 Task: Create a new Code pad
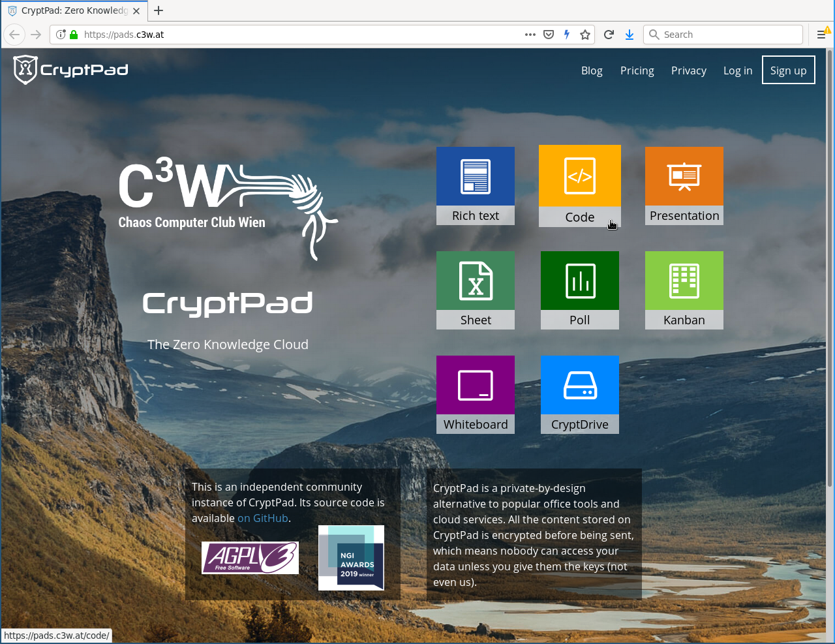click(x=580, y=186)
